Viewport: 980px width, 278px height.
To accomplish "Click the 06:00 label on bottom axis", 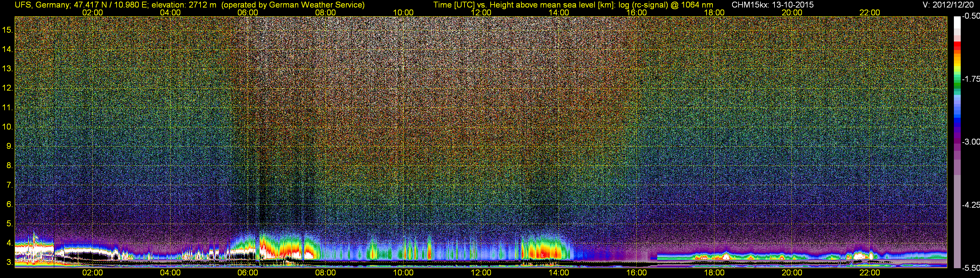I will pyautogui.click(x=248, y=273).
